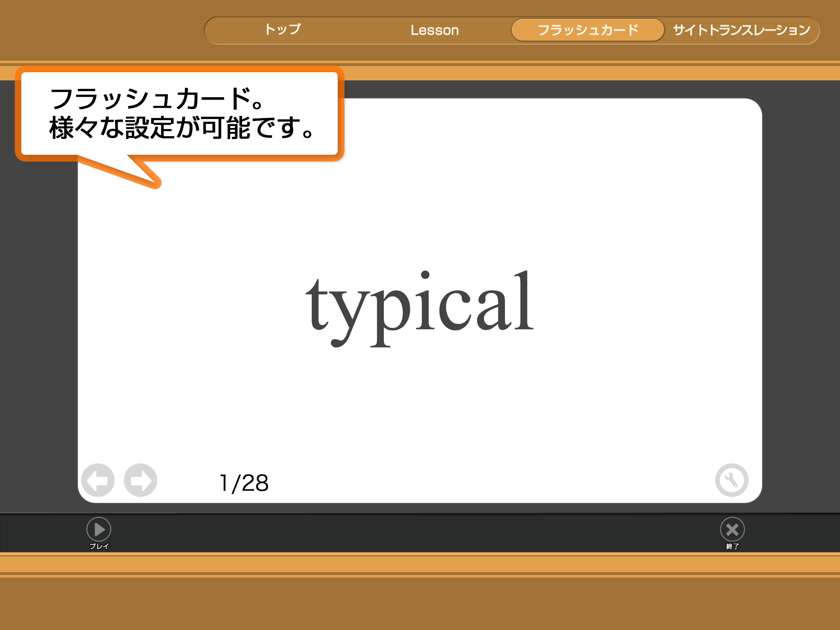Go to previous flashcard with left arrow
840x630 pixels.
click(x=98, y=480)
